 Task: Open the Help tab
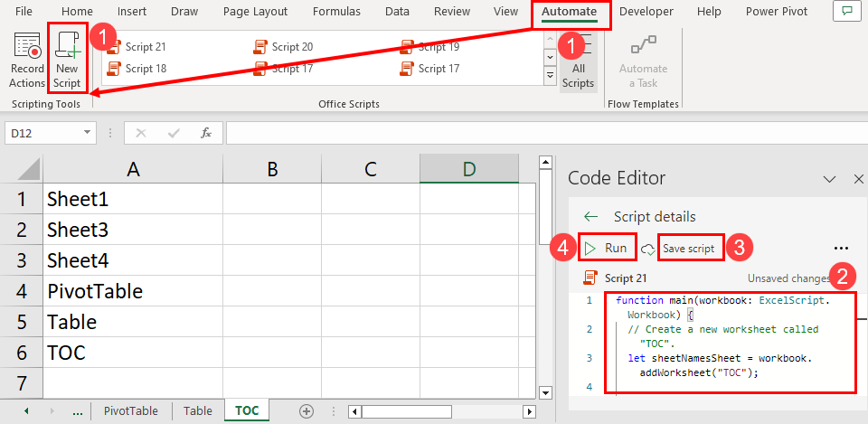709,12
